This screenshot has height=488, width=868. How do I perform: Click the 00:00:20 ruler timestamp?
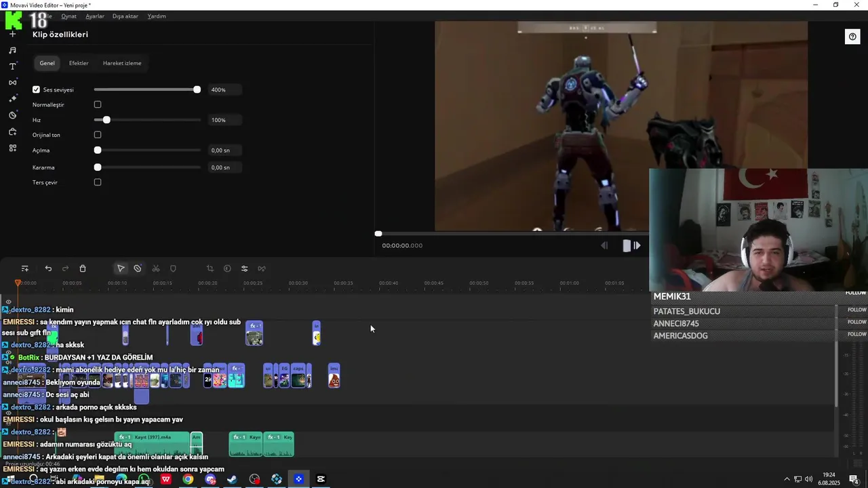[208, 283]
